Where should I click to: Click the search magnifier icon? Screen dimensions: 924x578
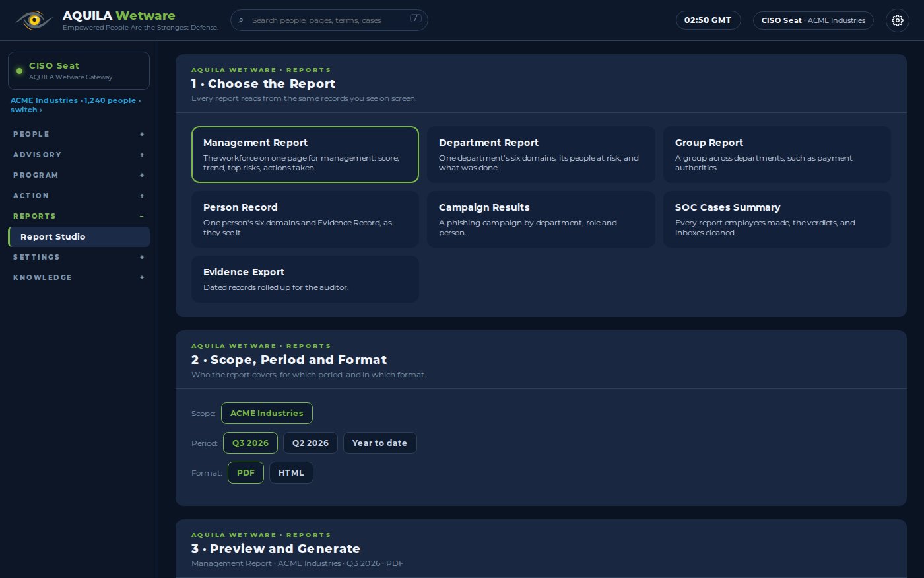241,20
